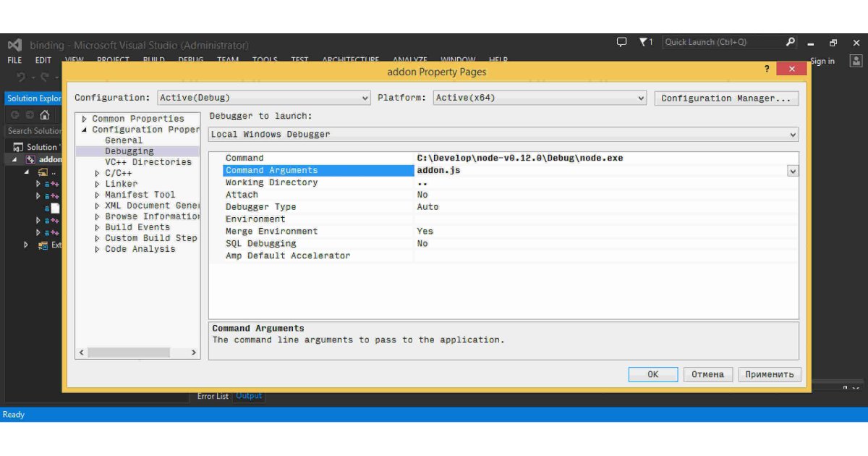Expand the Common Properties node
Screen dimensions: 868x456
(84, 118)
